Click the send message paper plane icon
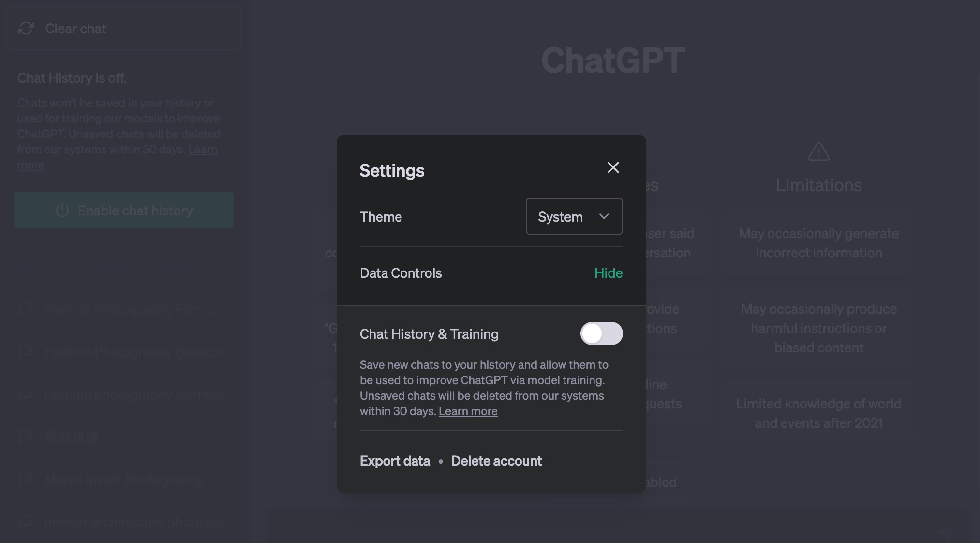Viewport: 980px width, 543px height. pyautogui.click(x=945, y=532)
